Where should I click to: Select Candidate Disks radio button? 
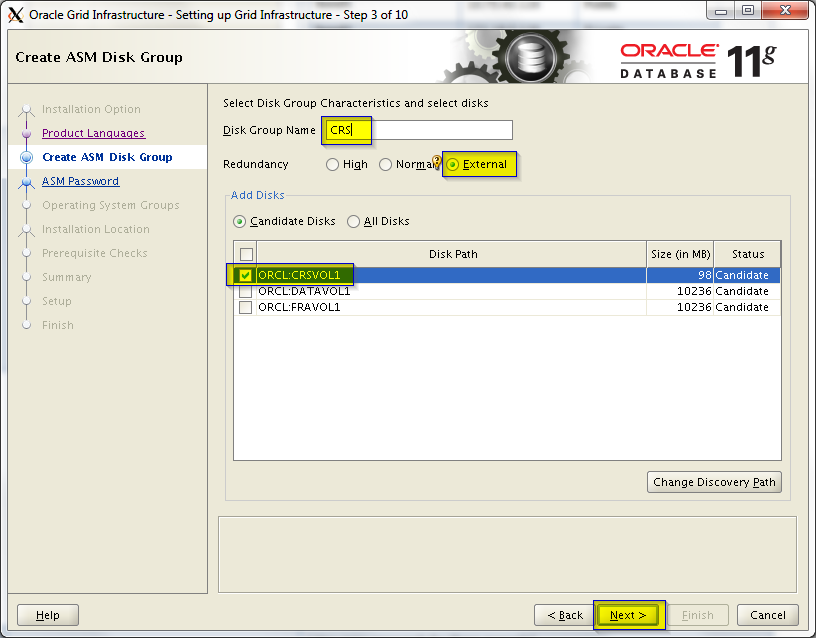pyautogui.click(x=240, y=222)
